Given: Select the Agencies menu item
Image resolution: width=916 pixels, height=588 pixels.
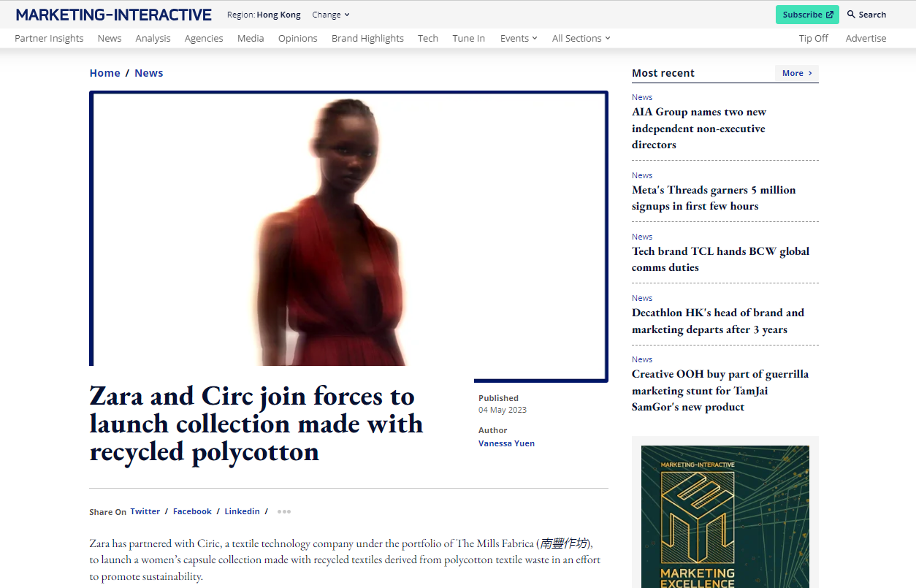Looking at the screenshot, I should [204, 38].
